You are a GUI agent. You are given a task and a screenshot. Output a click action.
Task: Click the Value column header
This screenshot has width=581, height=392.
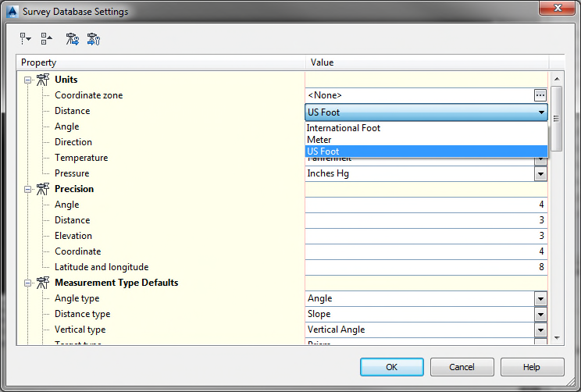pyautogui.click(x=427, y=62)
